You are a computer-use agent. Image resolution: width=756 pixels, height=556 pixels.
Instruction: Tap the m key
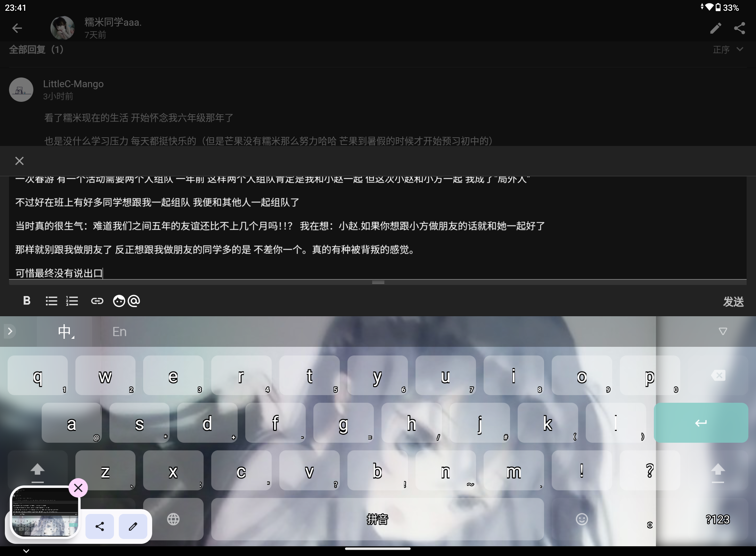pos(513,471)
